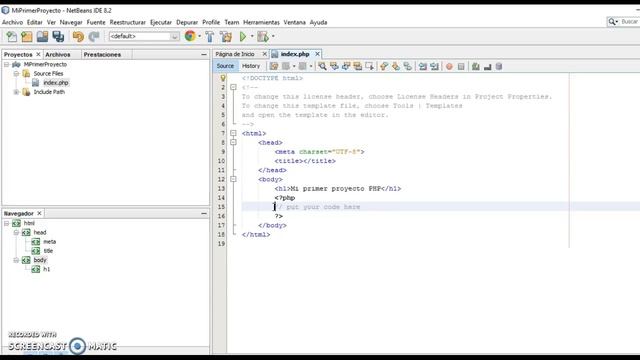The width and height of the screenshot is (640, 360).
Task: Collapse the body node in Navegador
Action: (x=16, y=260)
